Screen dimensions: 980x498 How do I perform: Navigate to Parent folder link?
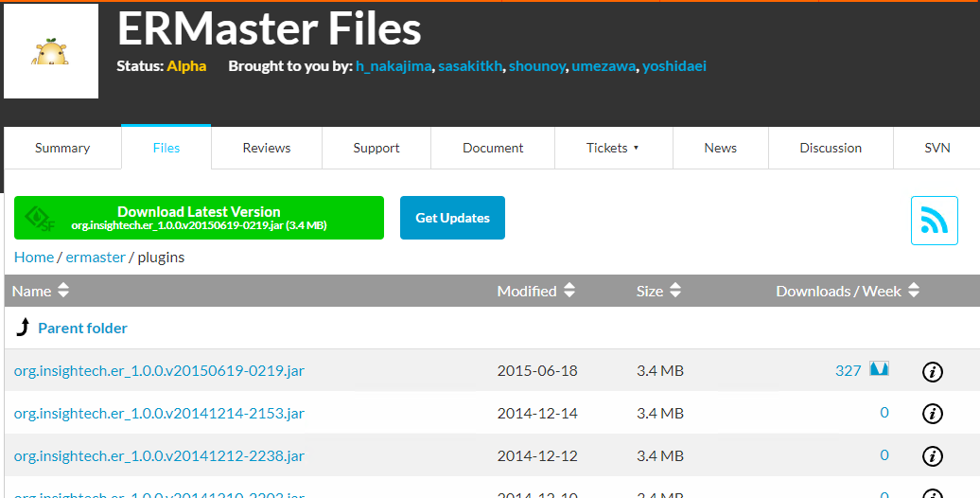pos(82,328)
